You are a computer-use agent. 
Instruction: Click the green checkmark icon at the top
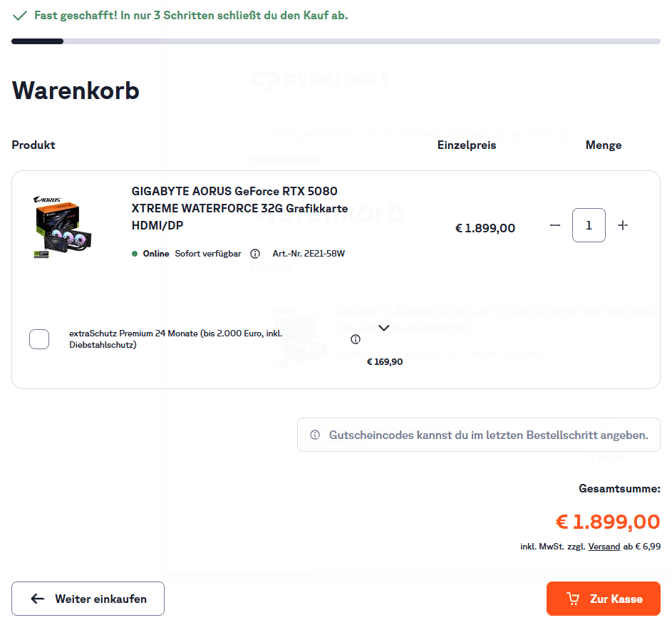tap(20, 16)
